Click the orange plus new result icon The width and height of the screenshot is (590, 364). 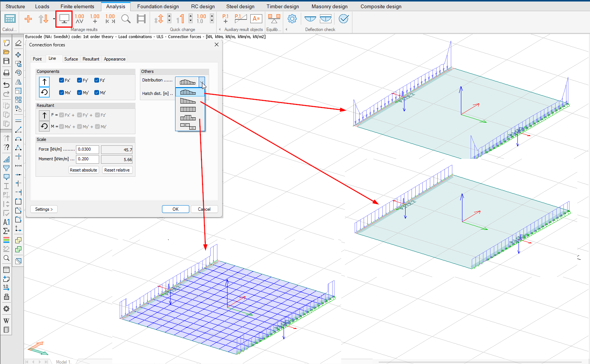click(28, 19)
